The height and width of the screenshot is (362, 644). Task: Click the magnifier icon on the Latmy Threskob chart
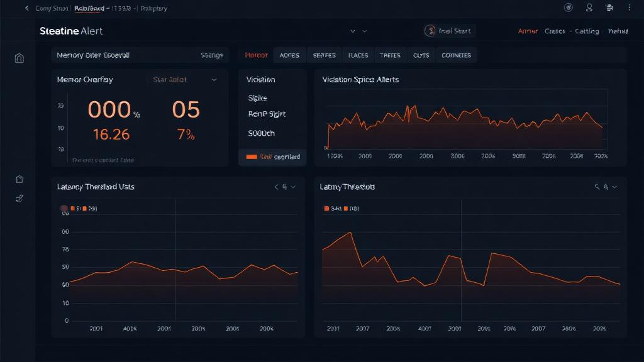pos(596,187)
